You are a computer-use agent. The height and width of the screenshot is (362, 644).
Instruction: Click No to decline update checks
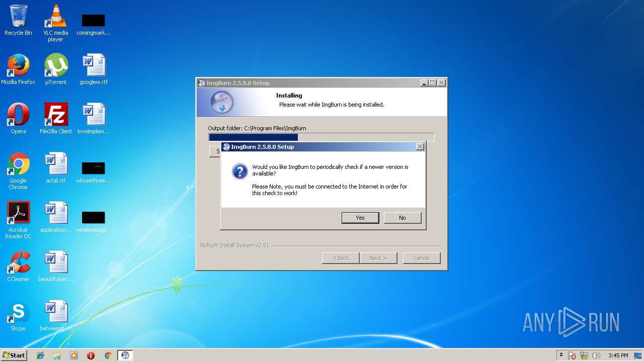(403, 218)
